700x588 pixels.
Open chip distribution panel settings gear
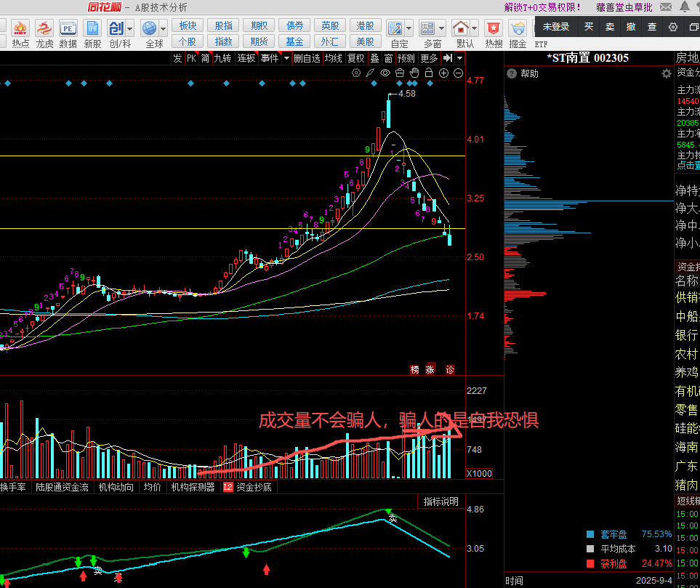(666, 73)
